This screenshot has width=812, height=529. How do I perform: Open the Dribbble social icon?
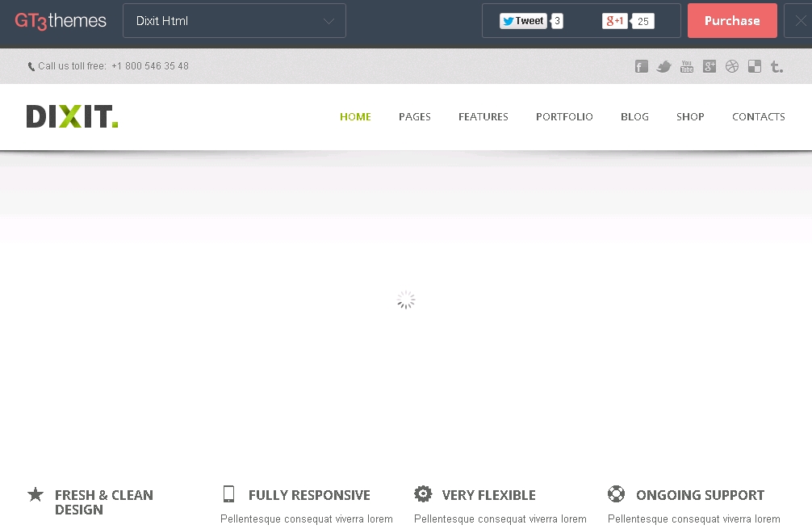pyautogui.click(x=732, y=67)
